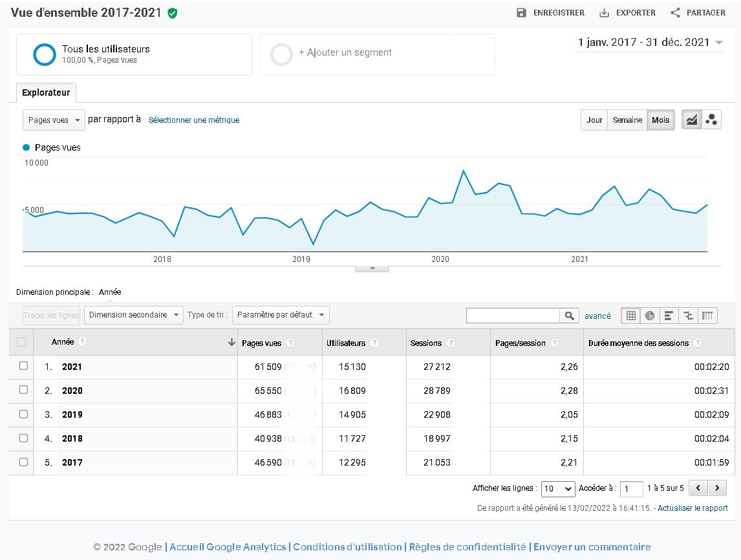Open the Explorateur tab
The image size is (741, 560).
(x=46, y=92)
